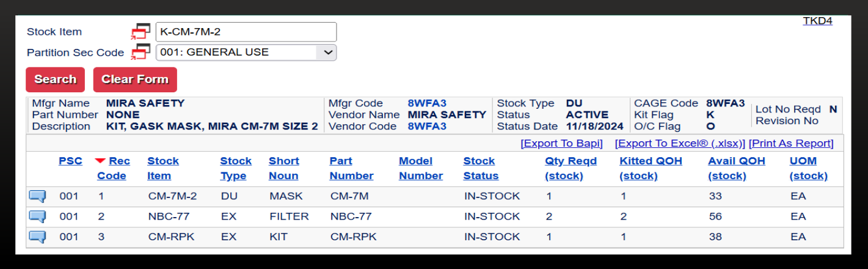Viewport: 868px width, 269px height.
Task: Open Mfgr Code 8WFA3 link
Action: coord(427,103)
